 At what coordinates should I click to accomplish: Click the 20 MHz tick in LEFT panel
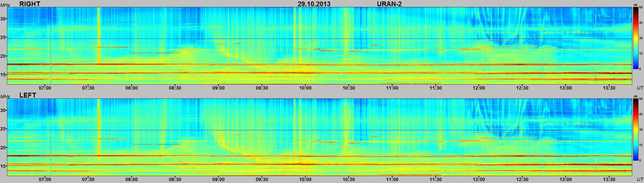point(3,148)
